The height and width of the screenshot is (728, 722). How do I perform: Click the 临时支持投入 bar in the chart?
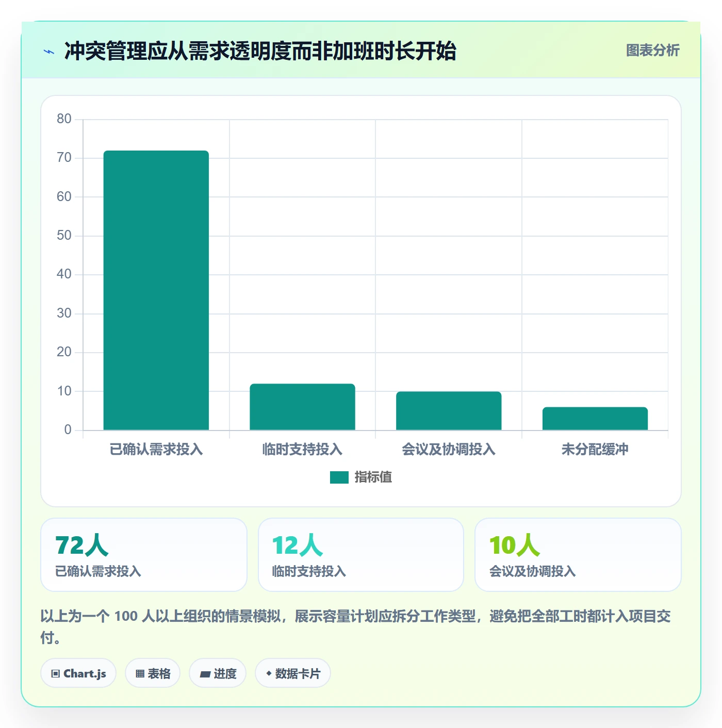[x=303, y=407]
